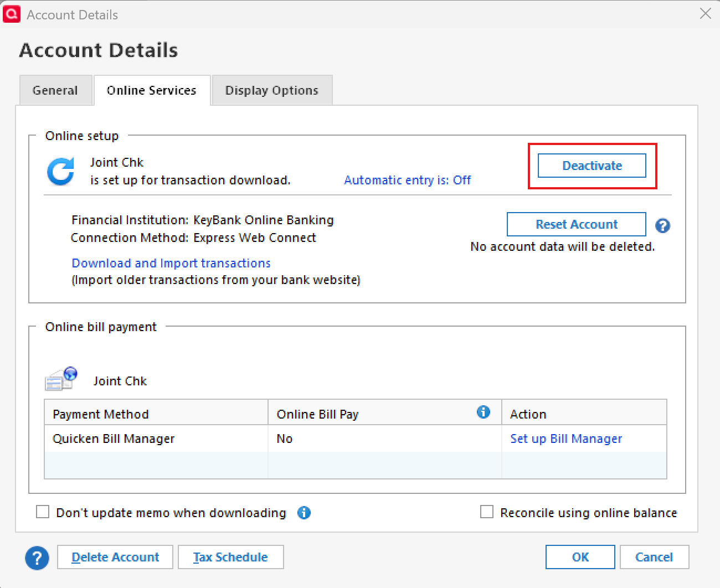Click the info icon next to memo option
Screen dimensions: 720x588
coord(304,513)
